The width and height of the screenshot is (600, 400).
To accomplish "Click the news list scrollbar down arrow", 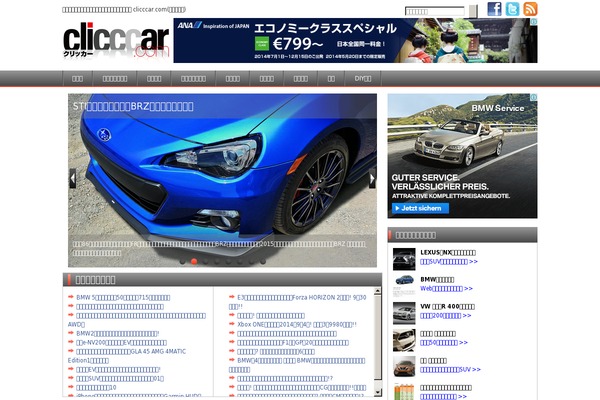I will click(378, 392).
